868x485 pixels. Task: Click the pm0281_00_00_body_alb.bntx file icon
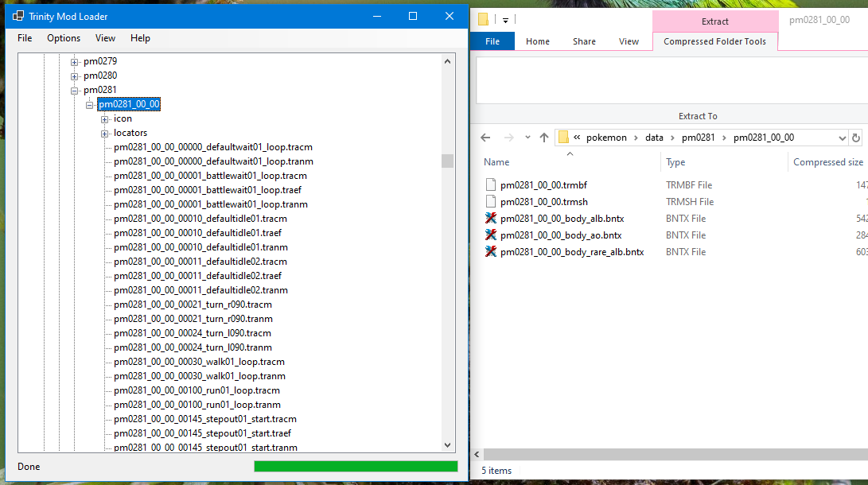490,219
